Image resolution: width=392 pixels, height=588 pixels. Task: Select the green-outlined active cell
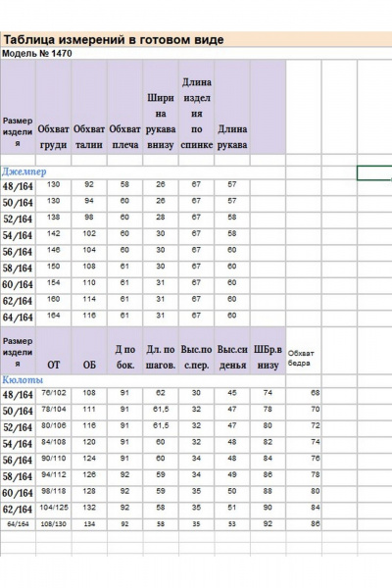tap(374, 172)
